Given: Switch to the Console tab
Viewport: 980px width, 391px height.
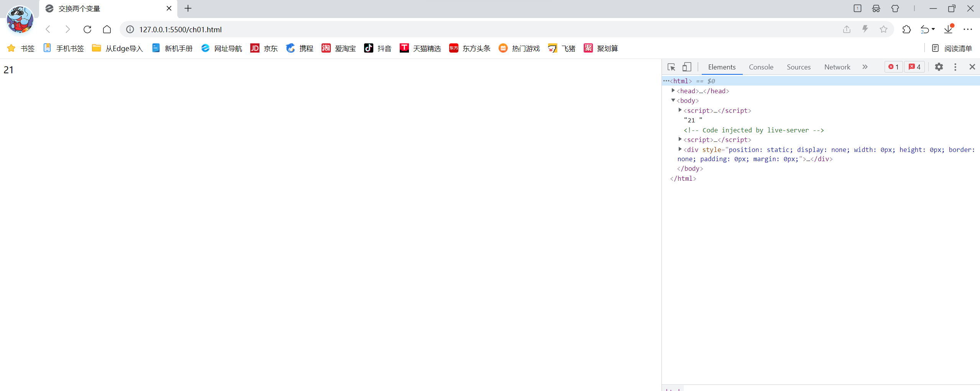Looking at the screenshot, I should tap(761, 67).
